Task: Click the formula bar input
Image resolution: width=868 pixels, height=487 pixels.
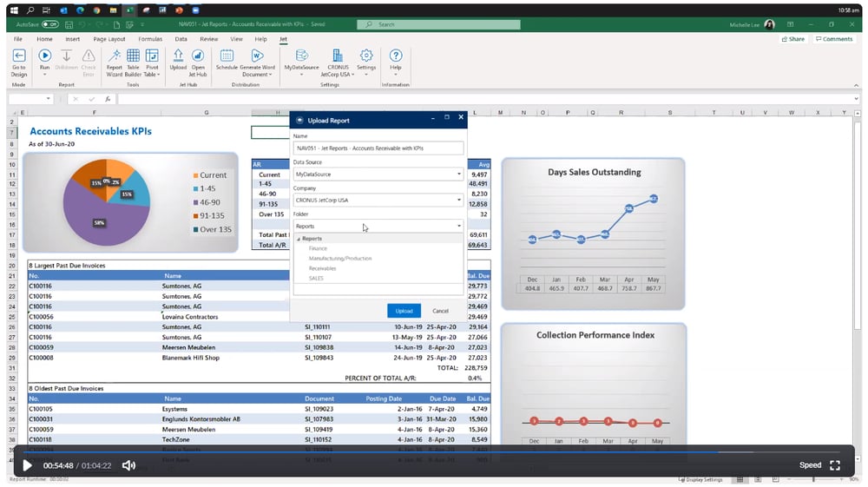Action: (x=485, y=99)
